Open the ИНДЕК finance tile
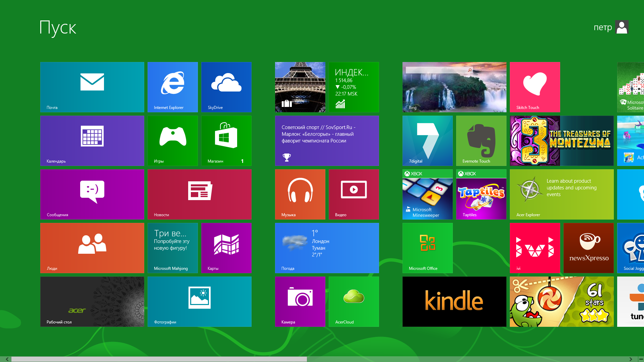This screenshot has width=644, height=362. (354, 87)
